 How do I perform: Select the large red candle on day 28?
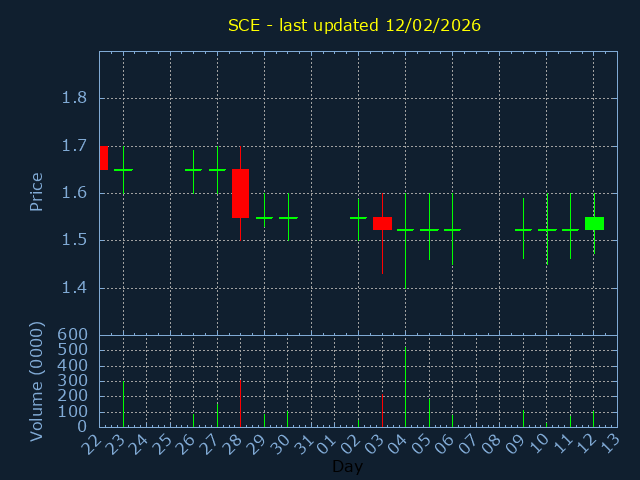[x=240, y=193]
